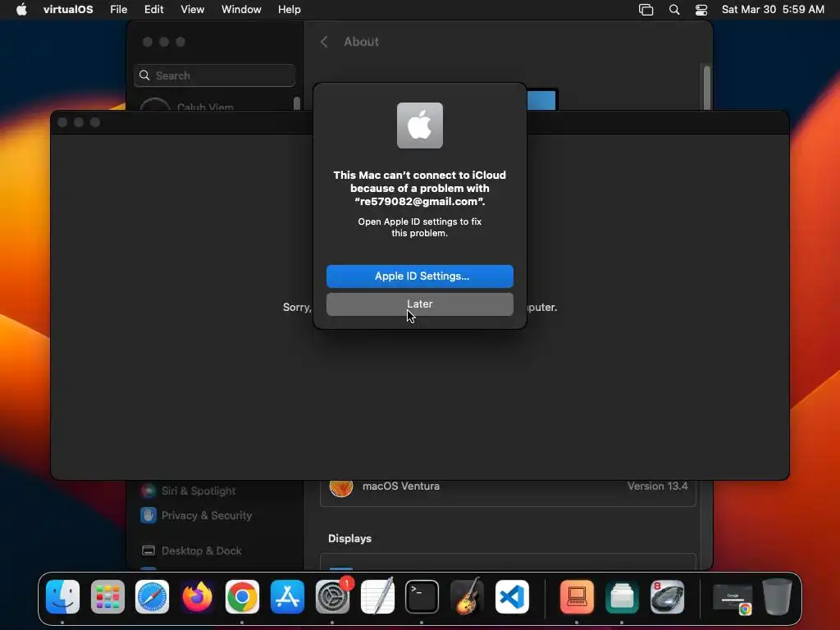This screenshot has width=840, height=630.
Task: Open TextEdit from the Dock
Action: point(377,597)
